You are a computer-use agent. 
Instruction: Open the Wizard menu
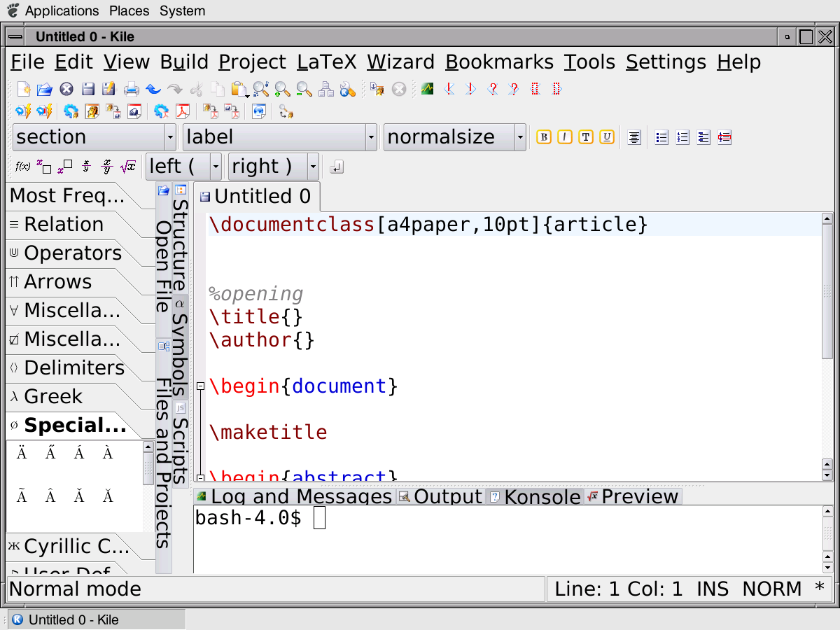coord(400,62)
